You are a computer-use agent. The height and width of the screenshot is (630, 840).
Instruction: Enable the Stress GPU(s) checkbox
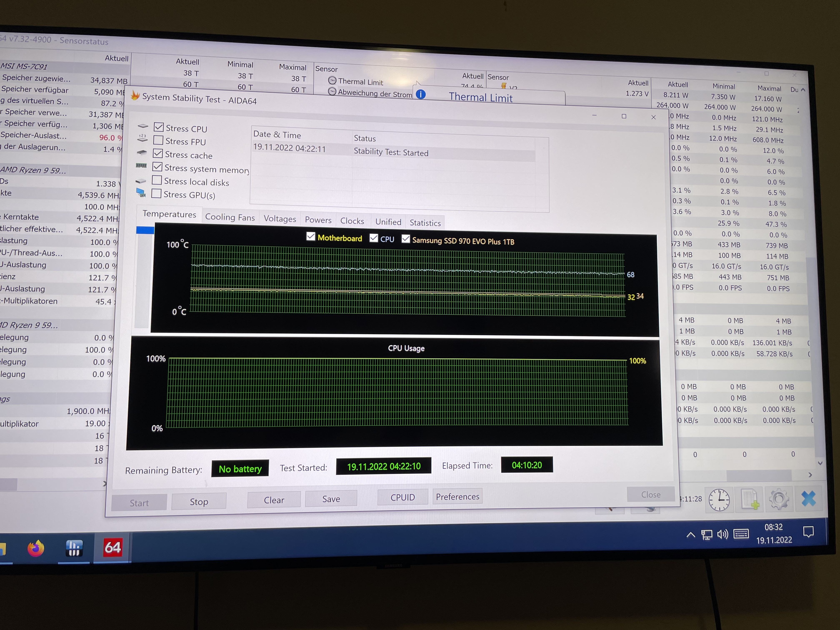156,194
